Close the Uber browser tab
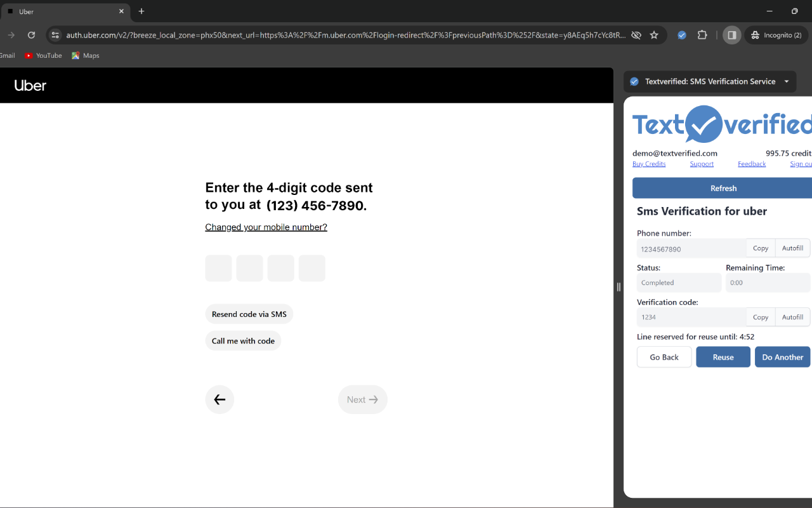The image size is (812, 508). [121, 11]
